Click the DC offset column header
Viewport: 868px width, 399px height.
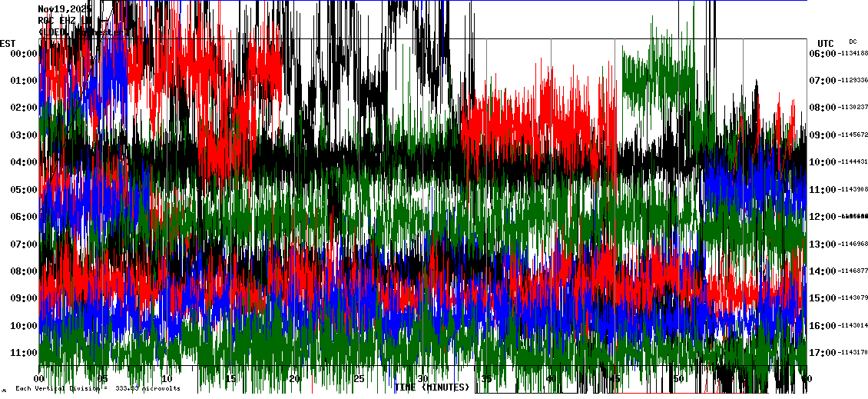tap(853, 42)
